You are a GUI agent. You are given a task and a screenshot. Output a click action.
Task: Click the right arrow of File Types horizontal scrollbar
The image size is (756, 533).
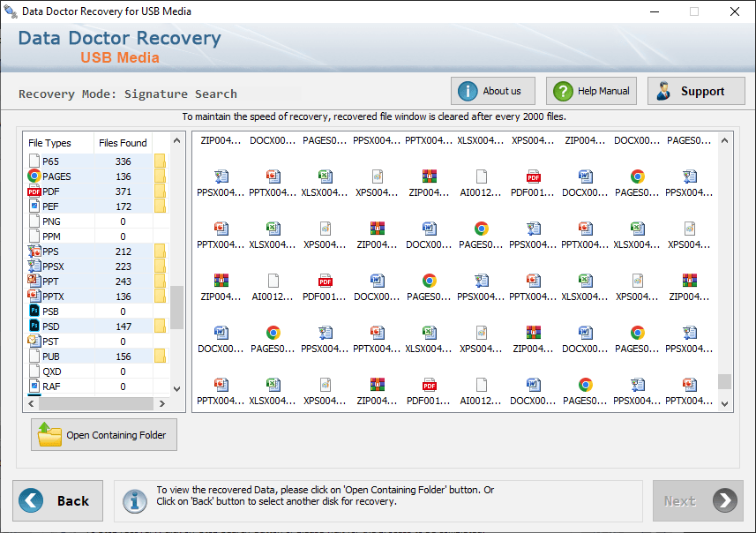point(162,404)
